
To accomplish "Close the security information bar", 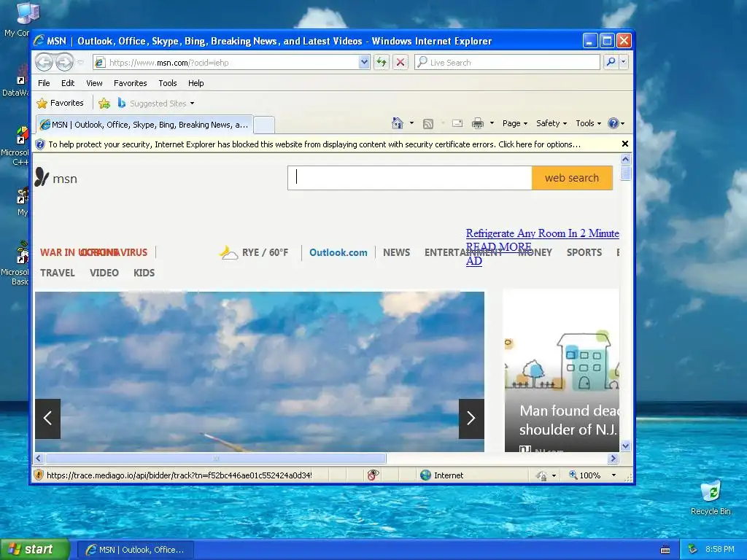I will point(625,144).
